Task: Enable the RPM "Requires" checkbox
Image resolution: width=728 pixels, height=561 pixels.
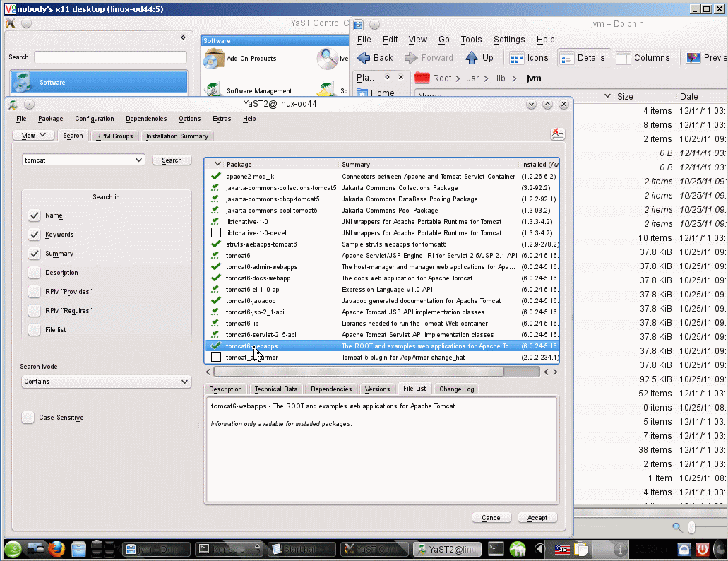Action: [x=34, y=311]
